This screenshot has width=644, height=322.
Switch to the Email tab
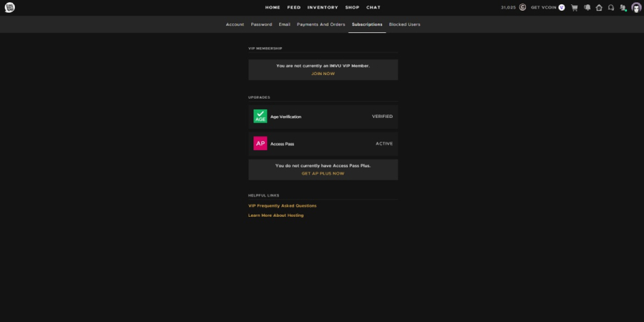click(x=284, y=24)
